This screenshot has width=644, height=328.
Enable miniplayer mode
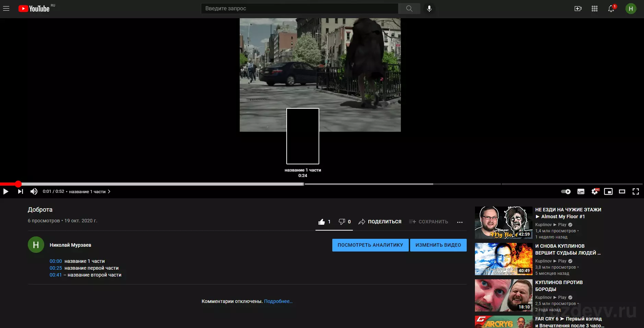608,191
